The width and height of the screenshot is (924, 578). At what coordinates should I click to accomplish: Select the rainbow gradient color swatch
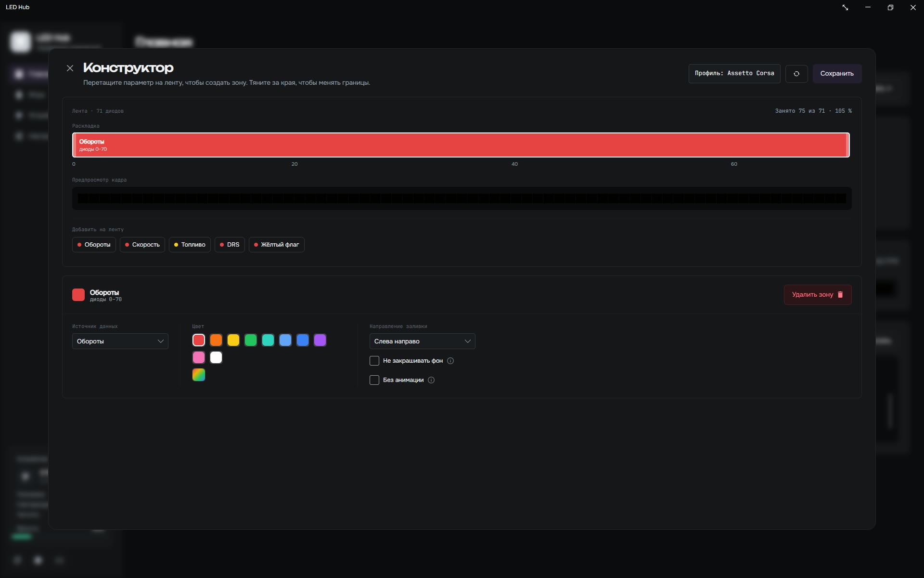coord(199,375)
